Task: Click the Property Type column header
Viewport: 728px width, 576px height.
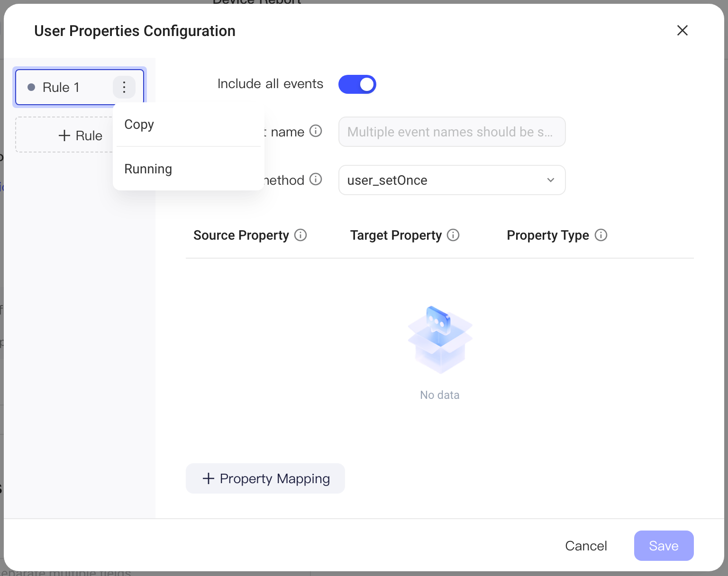Action: 548,235
